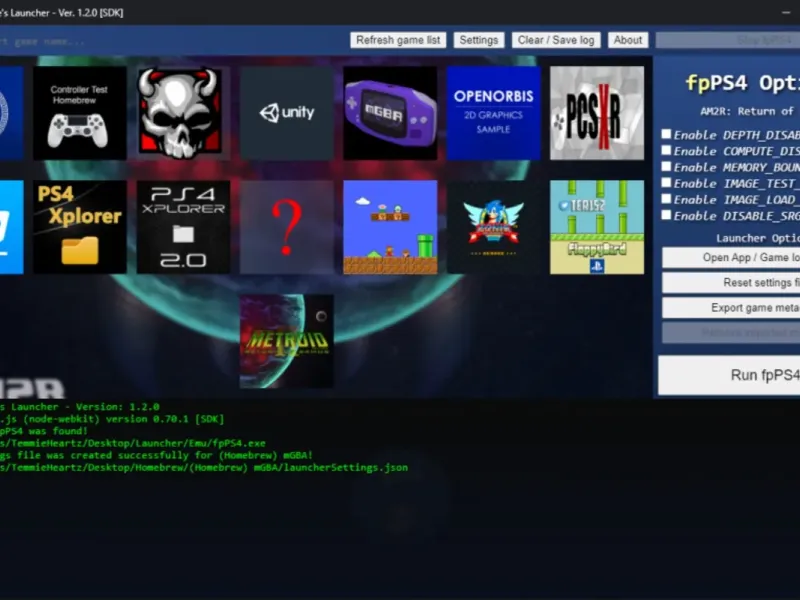Select the PCSXR emulator icon
This screenshot has width=800, height=600.
(597, 113)
